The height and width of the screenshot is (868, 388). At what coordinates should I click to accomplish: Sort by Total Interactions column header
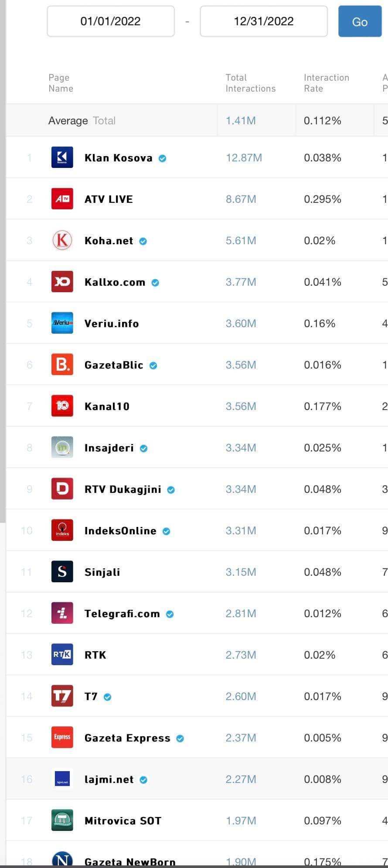pos(251,83)
